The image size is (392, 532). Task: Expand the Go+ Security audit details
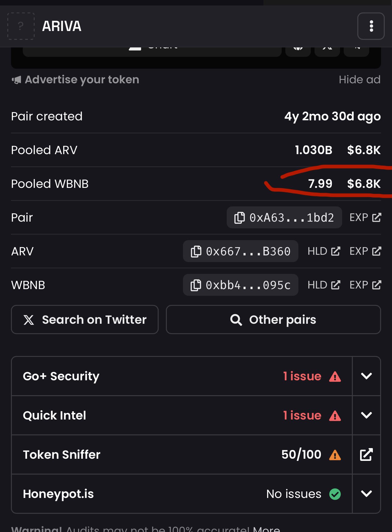point(366,376)
